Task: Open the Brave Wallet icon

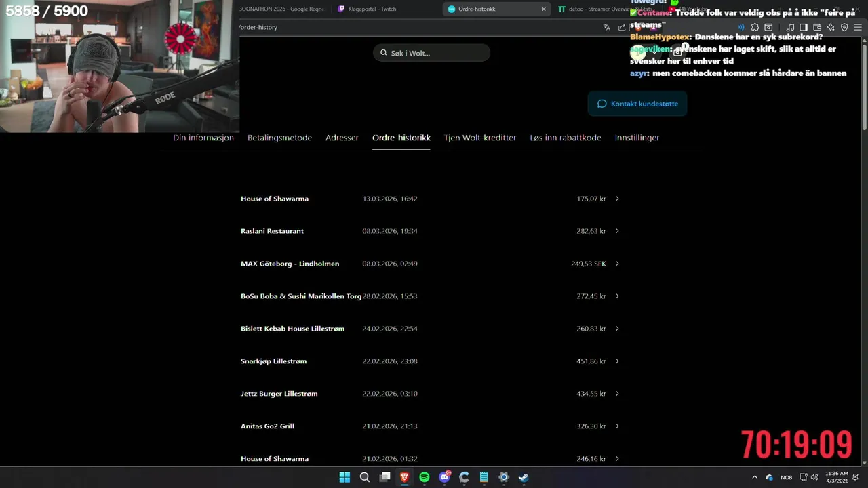Action: (x=817, y=27)
